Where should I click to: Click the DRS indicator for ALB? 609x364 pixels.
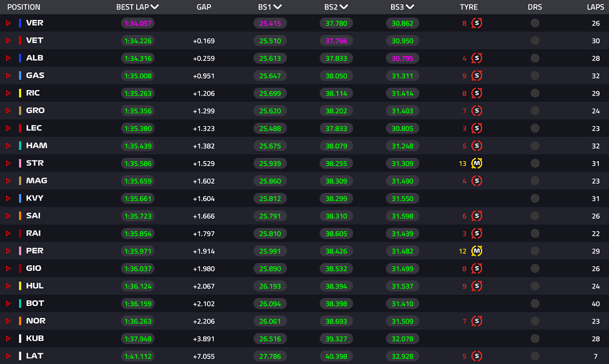tap(535, 58)
